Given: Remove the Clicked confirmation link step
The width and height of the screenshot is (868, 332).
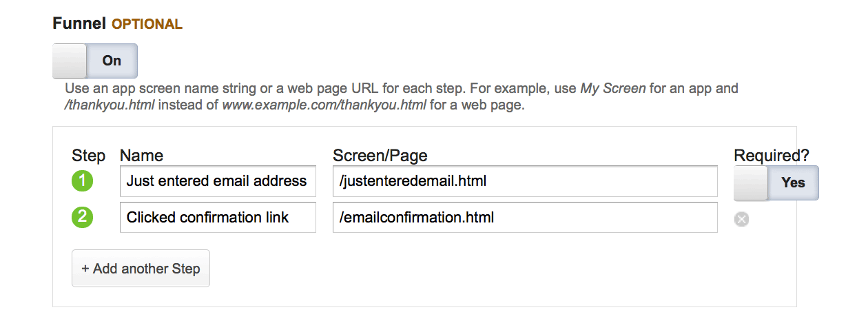Looking at the screenshot, I should pyautogui.click(x=741, y=219).
